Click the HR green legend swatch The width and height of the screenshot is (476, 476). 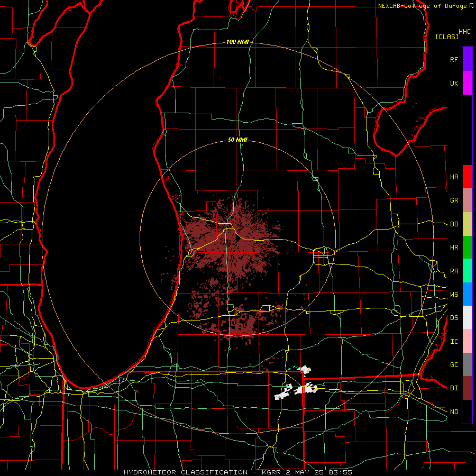point(467,247)
